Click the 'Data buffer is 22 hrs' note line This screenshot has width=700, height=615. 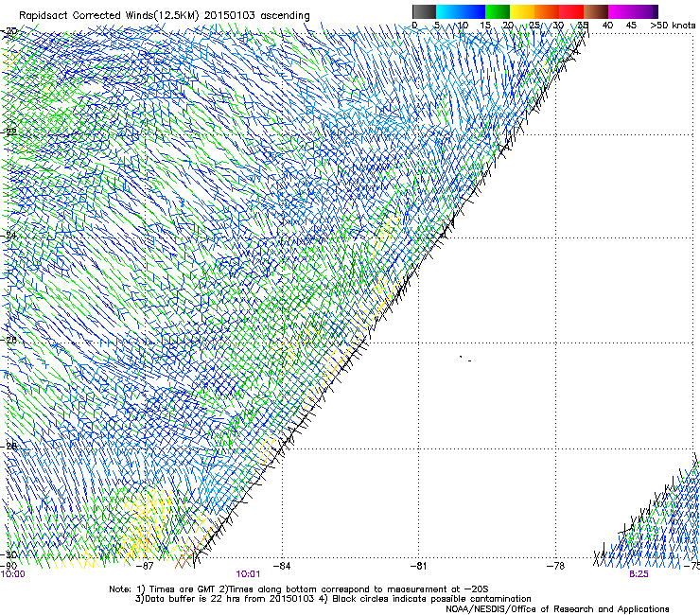[333, 599]
